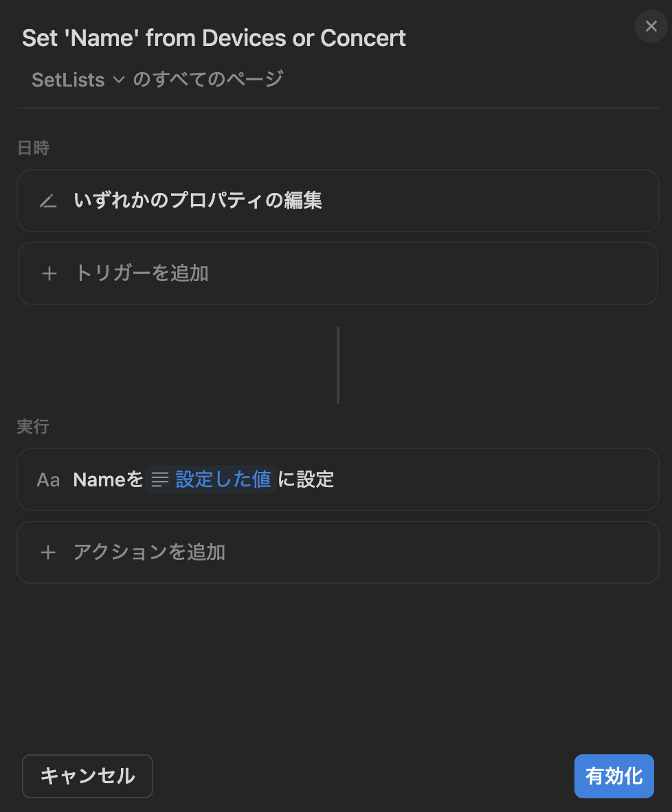Open the Nameを設定した値に設定 action row
Screen dimensions: 672x812
(x=338, y=480)
